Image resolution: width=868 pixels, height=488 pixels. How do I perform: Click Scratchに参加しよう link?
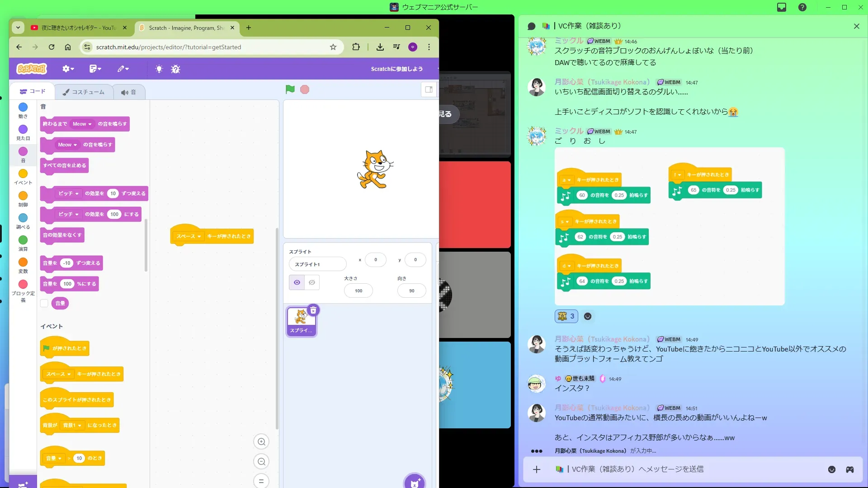(396, 69)
